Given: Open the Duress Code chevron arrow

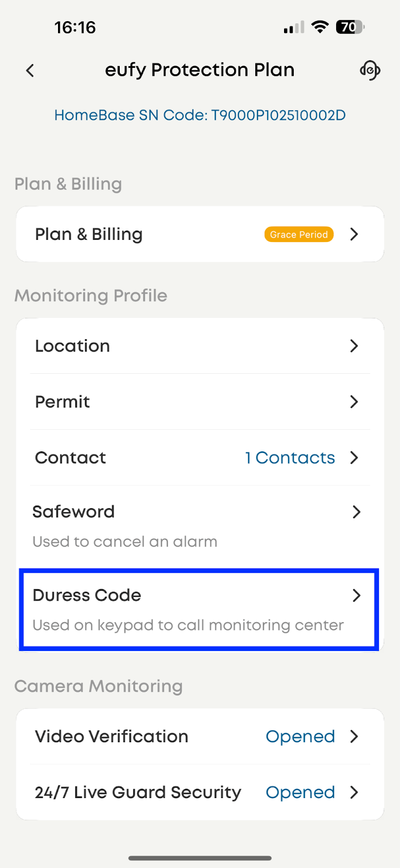Looking at the screenshot, I should click(356, 596).
